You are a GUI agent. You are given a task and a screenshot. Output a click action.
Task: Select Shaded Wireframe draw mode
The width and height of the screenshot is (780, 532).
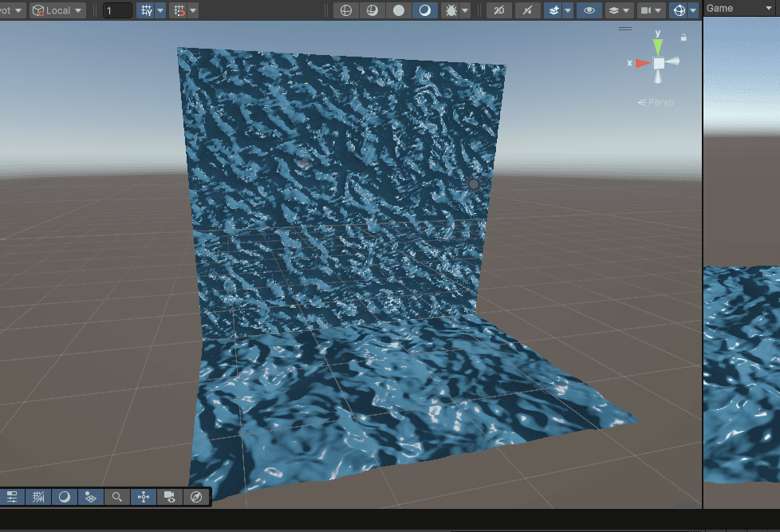pyautogui.click(x=372, y=10)
